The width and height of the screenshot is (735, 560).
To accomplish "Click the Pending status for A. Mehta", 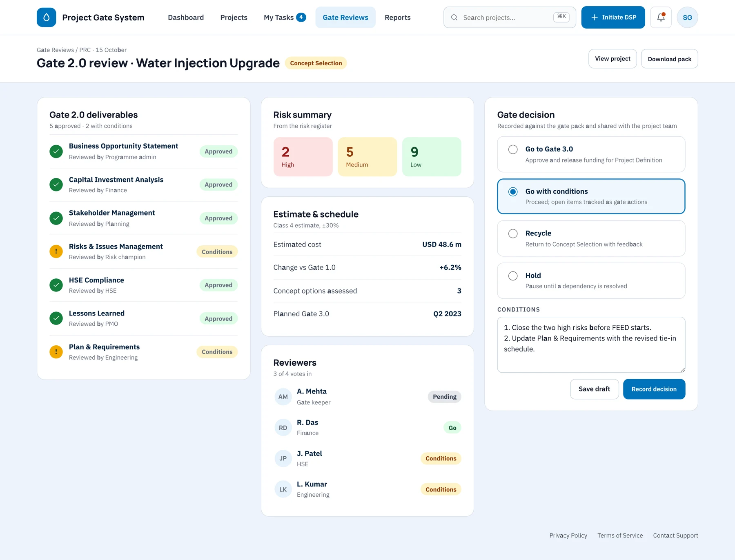I will pyautogui.click(x=444, y=397).
